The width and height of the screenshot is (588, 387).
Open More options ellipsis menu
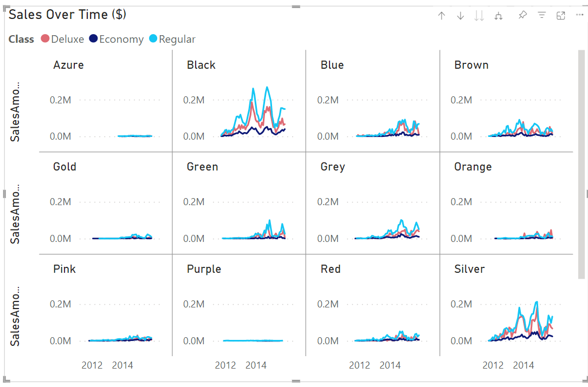pos(579,15)
